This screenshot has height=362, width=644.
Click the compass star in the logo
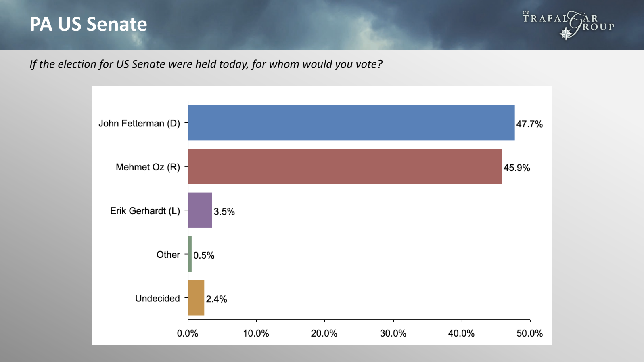(566, 34)
